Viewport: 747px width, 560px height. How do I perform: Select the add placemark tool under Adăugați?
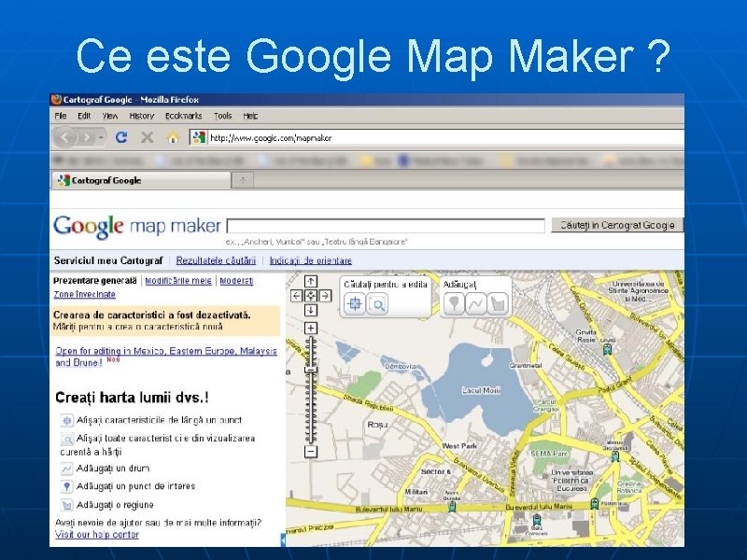pyautogui.click(x=454, y=304)
